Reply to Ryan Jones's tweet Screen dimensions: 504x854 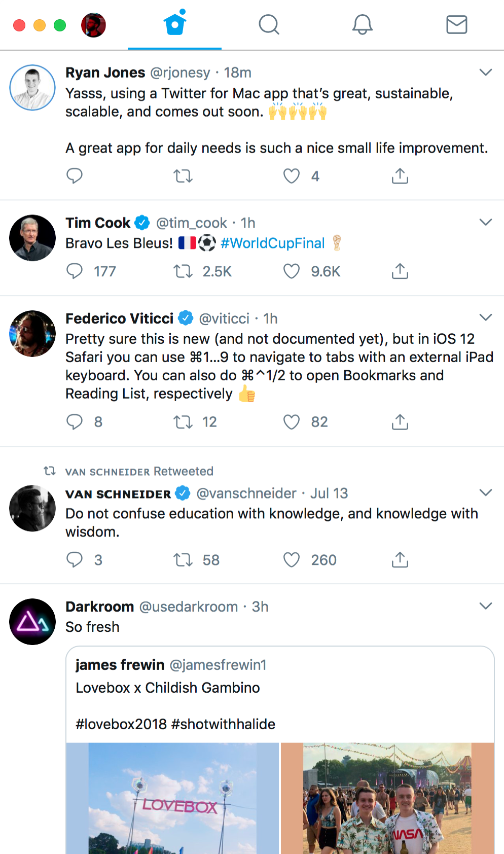coord(75,176)
